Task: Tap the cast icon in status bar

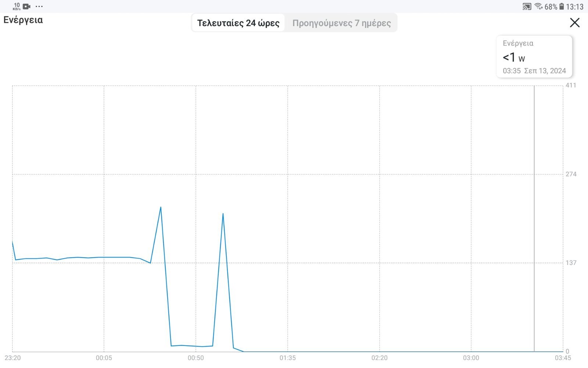Action: tap(527, 7)
